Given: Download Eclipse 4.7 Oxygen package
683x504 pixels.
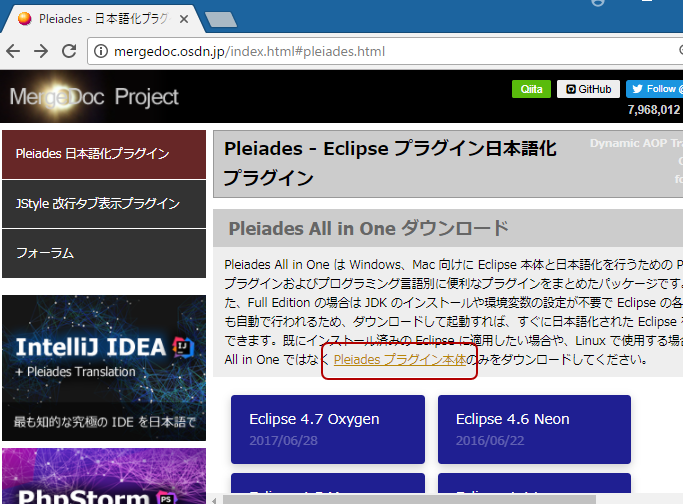Looking at the screenshot, I should 328,430.
